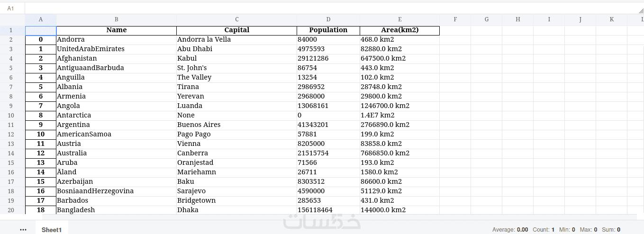Click the Name header cell
The image size is (644, 234).
point(116,30)
